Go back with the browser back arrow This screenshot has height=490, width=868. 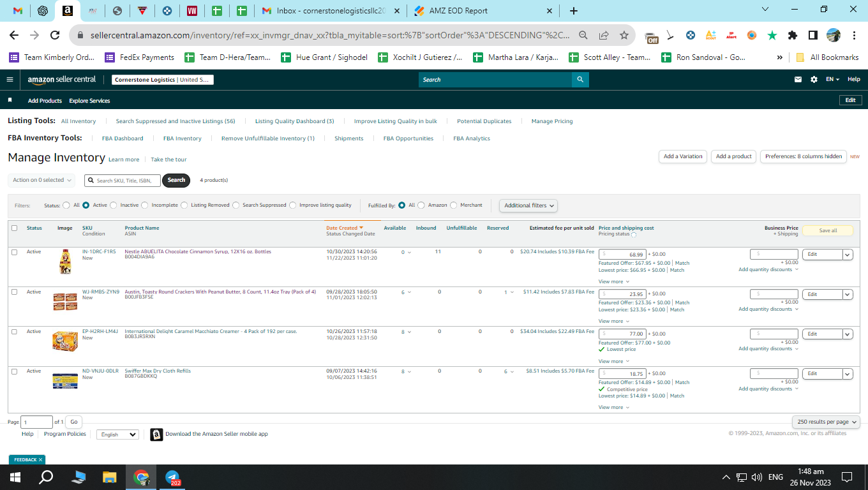(x=14, y=36)
